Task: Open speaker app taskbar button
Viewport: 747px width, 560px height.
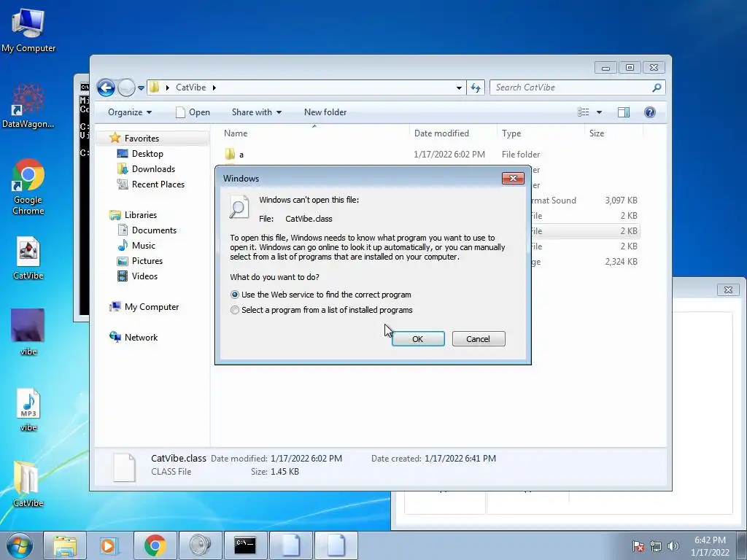Action: click(200, 545)
